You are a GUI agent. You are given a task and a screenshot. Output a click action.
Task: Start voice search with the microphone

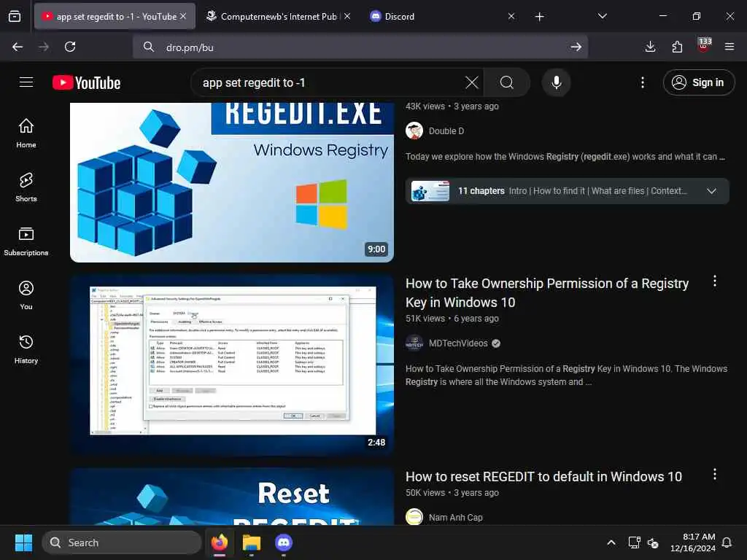(x=556, y=82)
